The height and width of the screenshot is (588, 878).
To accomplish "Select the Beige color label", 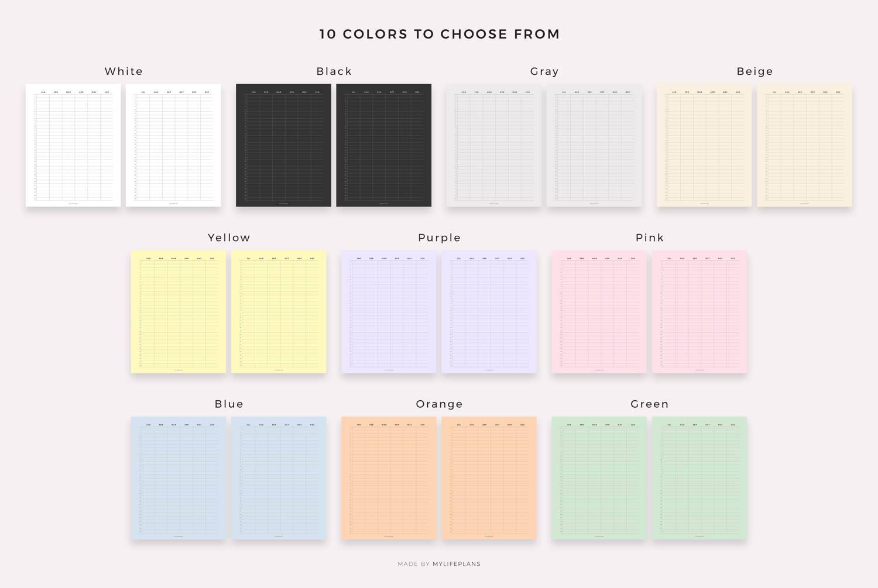I will (x=754, y=71).
